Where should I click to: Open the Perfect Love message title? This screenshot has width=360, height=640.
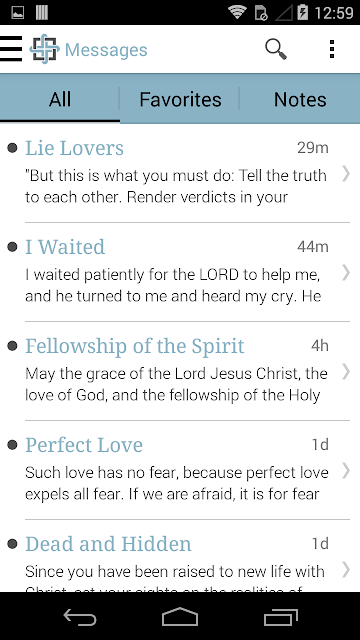point(84,445)
